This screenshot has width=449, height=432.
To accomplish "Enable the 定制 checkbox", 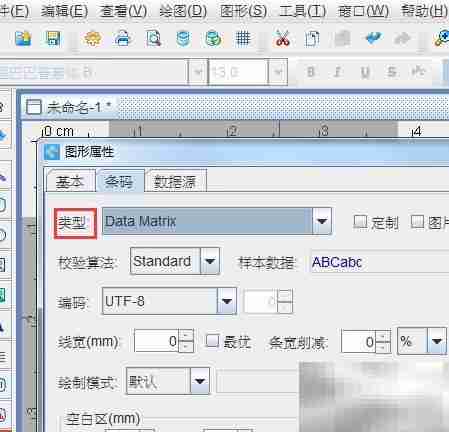I will point(360,222).
